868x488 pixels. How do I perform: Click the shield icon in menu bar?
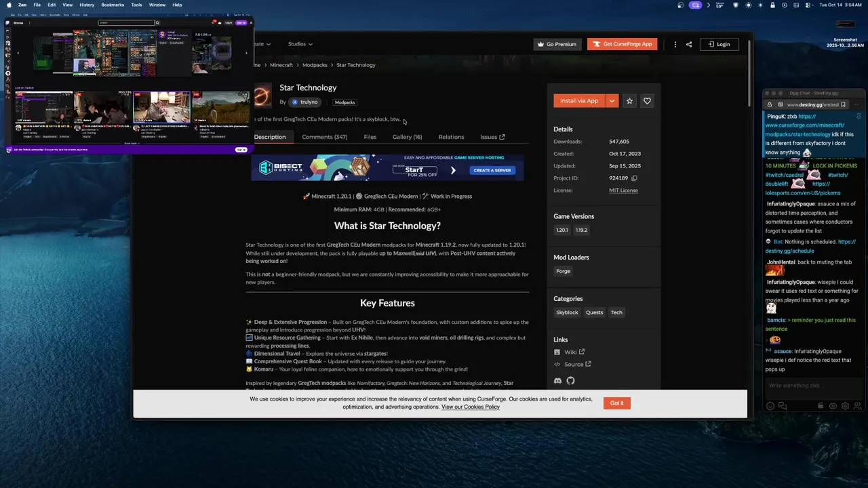[x=736, y=5]
